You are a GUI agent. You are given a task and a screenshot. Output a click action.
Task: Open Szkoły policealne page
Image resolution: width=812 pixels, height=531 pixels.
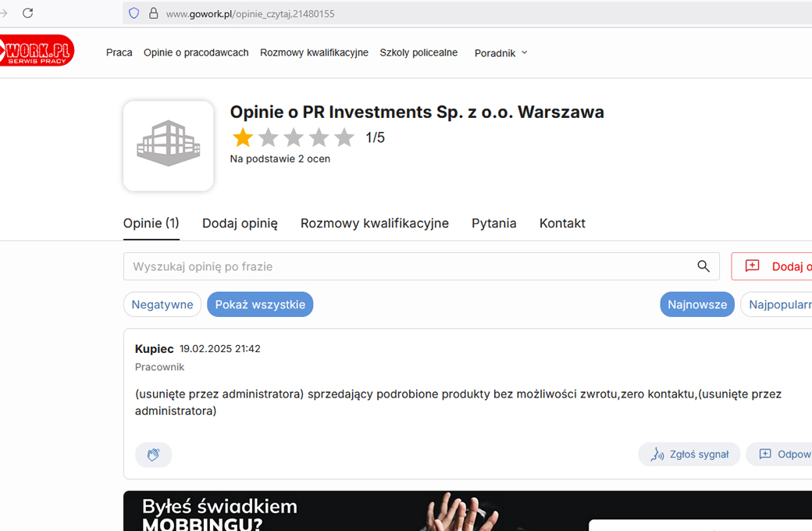pyautogui.click(x=418, y=53)
